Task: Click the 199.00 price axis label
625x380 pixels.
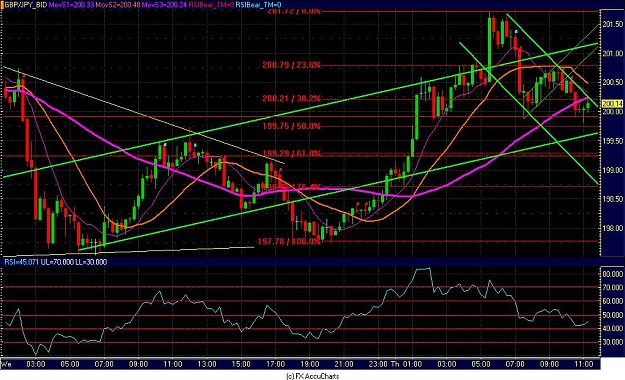Action: [x=612, y=170]
